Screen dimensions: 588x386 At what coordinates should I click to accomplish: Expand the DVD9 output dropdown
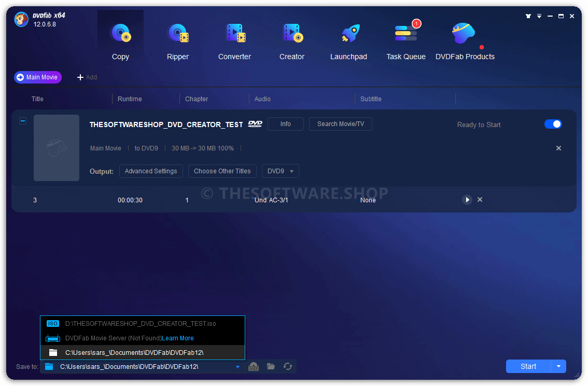click(280, 171)
